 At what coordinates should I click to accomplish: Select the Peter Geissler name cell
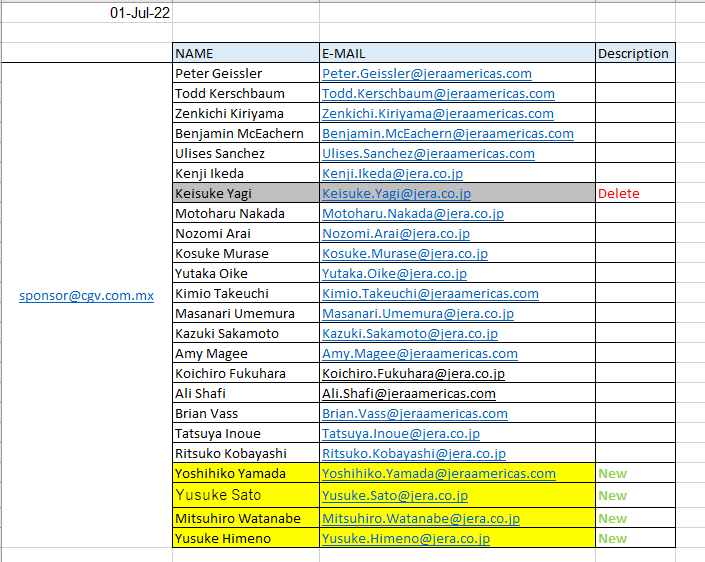(x=246, y=73)
